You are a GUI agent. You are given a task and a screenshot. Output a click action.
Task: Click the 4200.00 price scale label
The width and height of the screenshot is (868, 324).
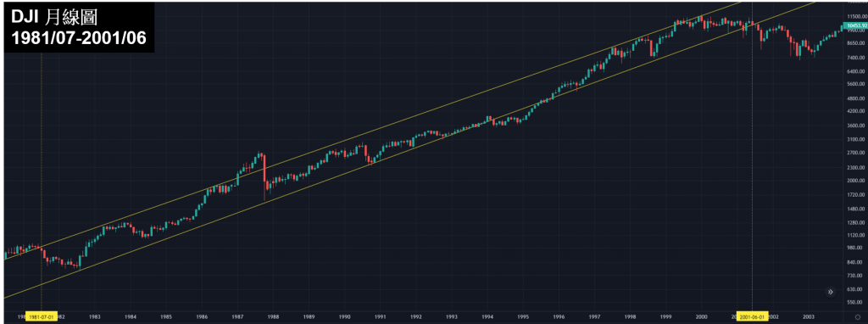pos(856,111)
